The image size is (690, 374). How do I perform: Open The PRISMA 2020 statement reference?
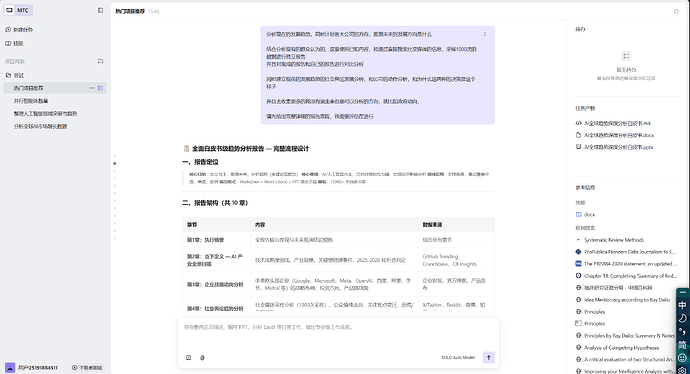click(x=625, y=264)
